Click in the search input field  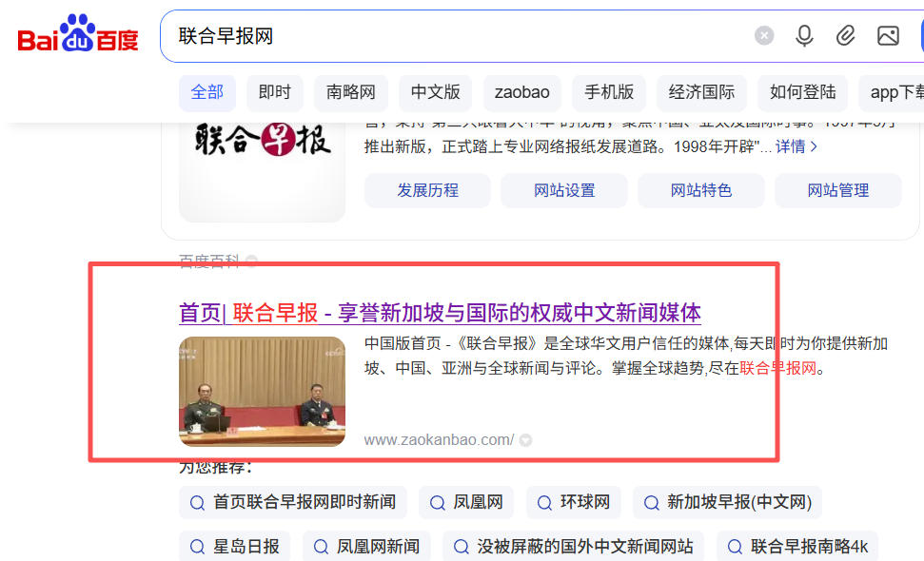[454, 36]
